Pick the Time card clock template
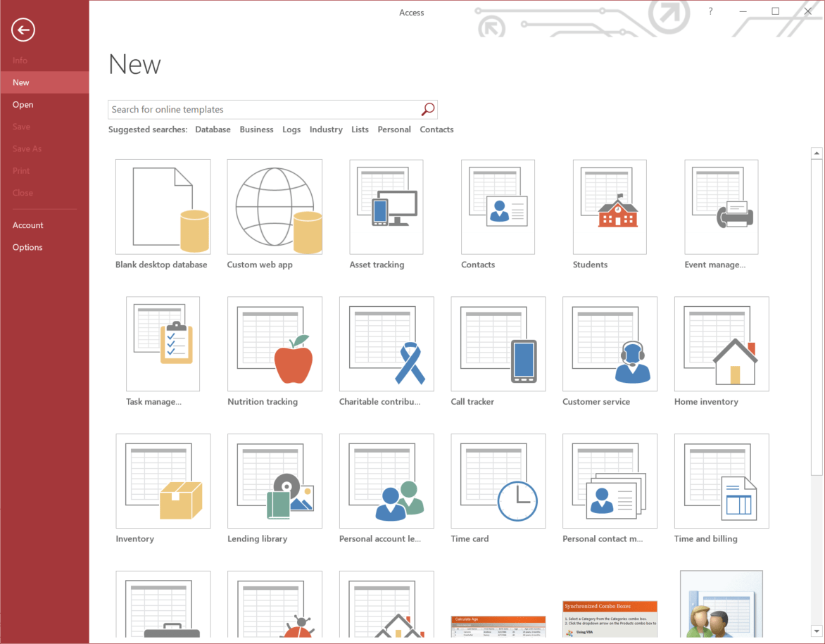 498,481
